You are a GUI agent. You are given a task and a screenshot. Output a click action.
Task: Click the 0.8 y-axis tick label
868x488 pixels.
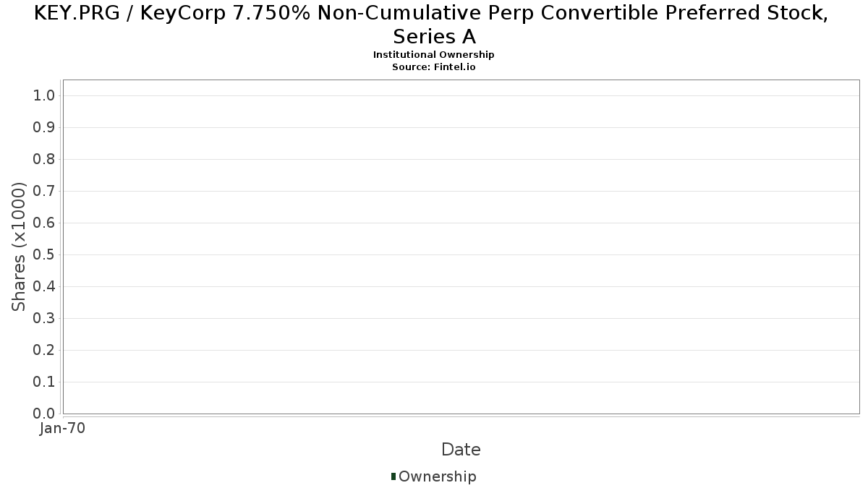44,160
